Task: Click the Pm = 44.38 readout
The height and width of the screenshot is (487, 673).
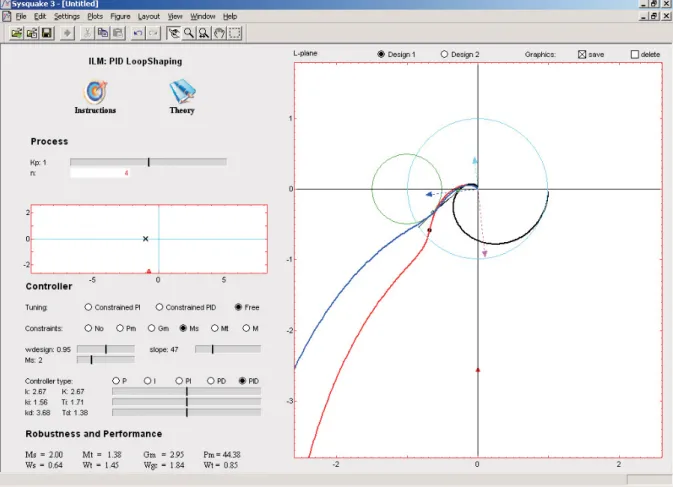Action: pyautogui.click(x=222, y=454)
